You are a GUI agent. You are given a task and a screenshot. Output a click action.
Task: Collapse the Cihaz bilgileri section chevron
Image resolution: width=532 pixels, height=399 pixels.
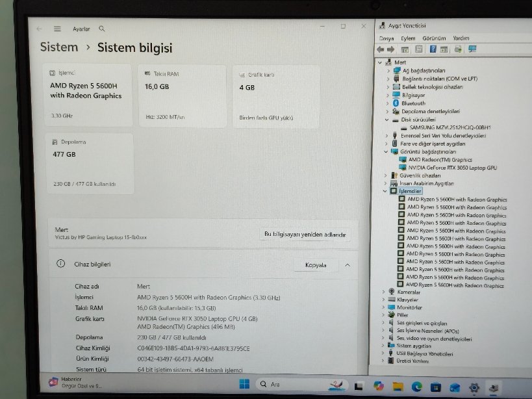[x=348, y=265]
